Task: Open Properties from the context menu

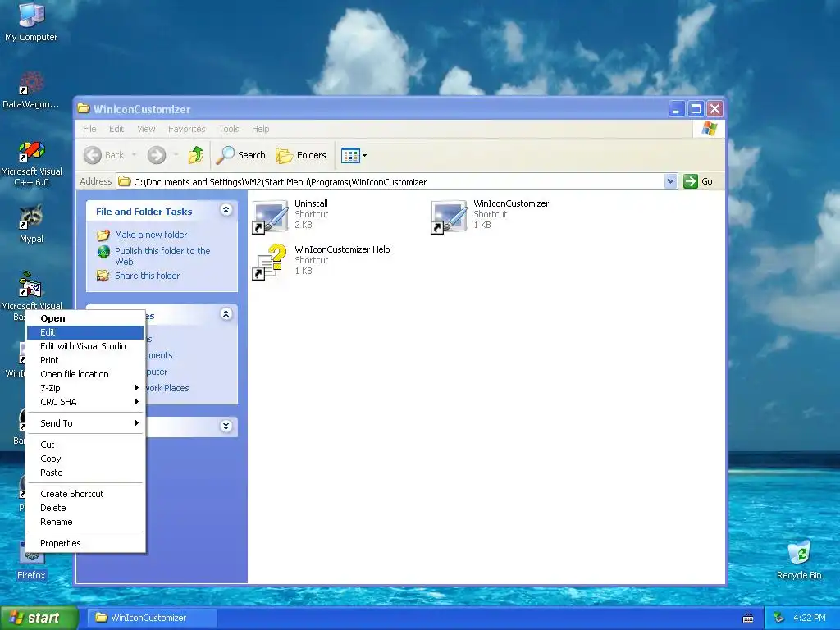Action: point(85,543)
